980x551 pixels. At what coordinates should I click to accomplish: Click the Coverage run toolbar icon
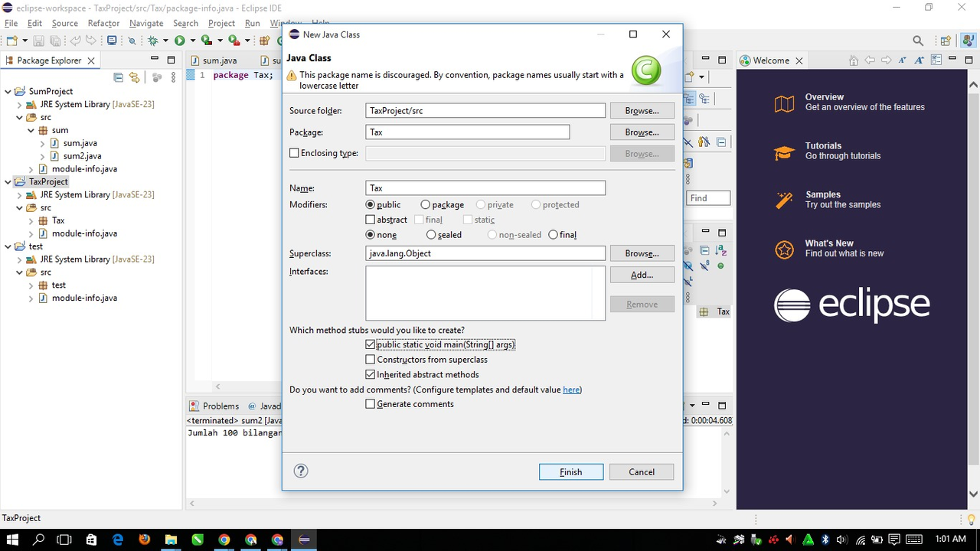tap(206, 41)
